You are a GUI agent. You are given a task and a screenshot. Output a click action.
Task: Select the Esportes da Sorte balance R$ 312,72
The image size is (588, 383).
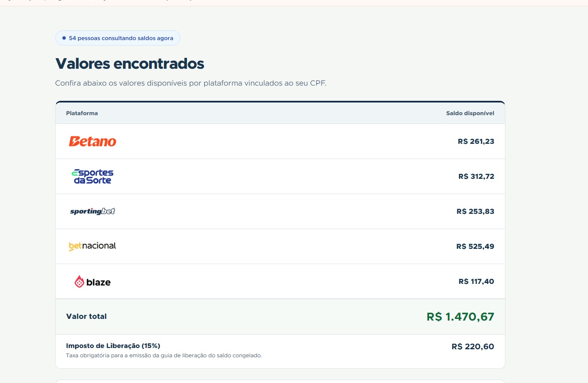click(x=476, y=176)
